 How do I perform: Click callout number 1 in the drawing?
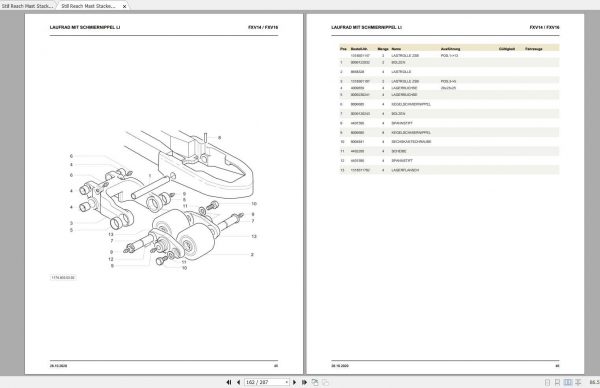(150, 176)
